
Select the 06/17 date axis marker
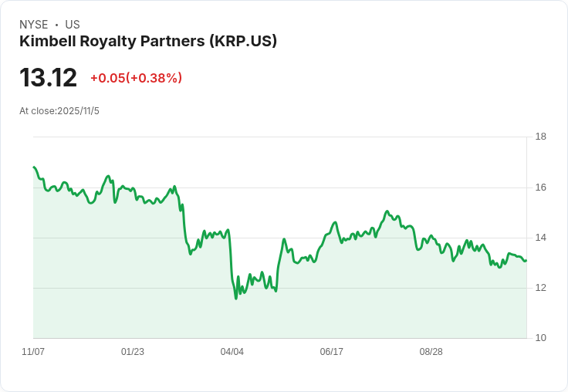pos(331,352)
